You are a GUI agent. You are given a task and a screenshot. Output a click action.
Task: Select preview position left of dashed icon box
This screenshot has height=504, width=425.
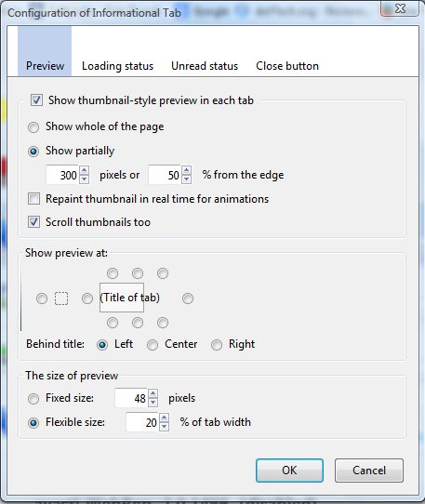[x=42, y=298]
